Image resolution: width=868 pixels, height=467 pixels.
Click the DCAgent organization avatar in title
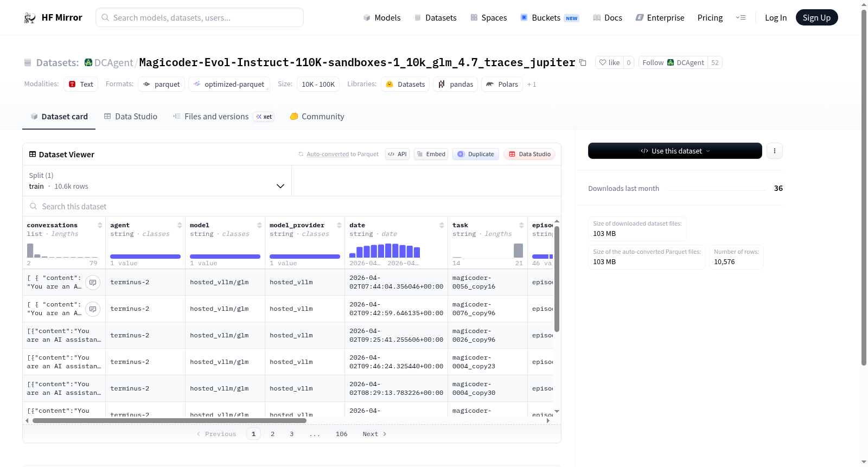pos(88,62)
